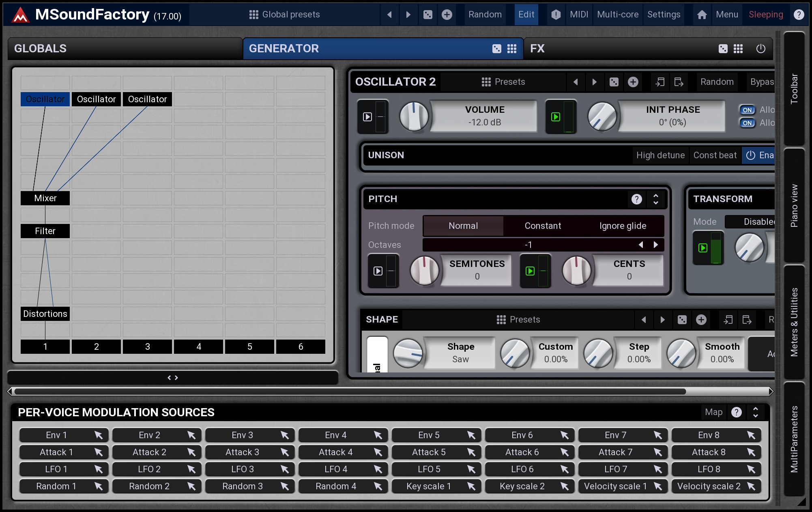The image size is (812, 512).
Task: Toggle the High detune option
Action: tap(660, 155)
